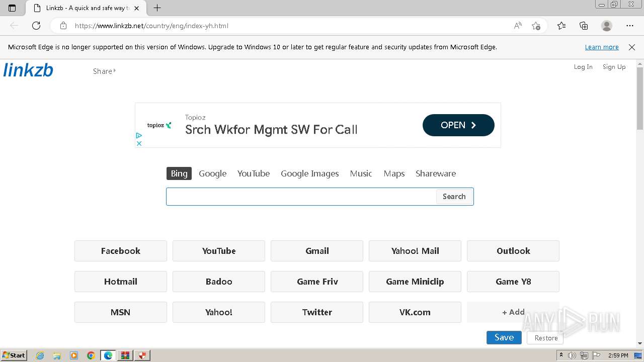Click the Log In link
This screenshot has height=362, width=644.
click(583, 67)
